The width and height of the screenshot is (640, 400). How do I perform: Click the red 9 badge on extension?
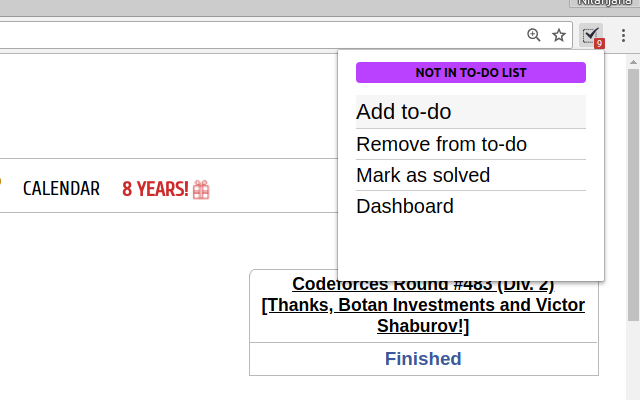pos(599,44)
